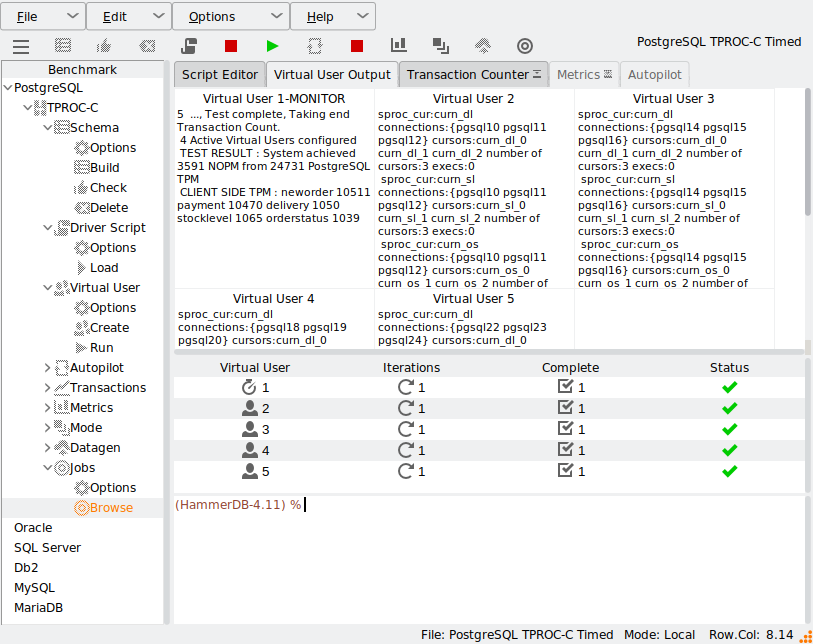Click the HammerDB console prompt input

(x=489, y=505)
